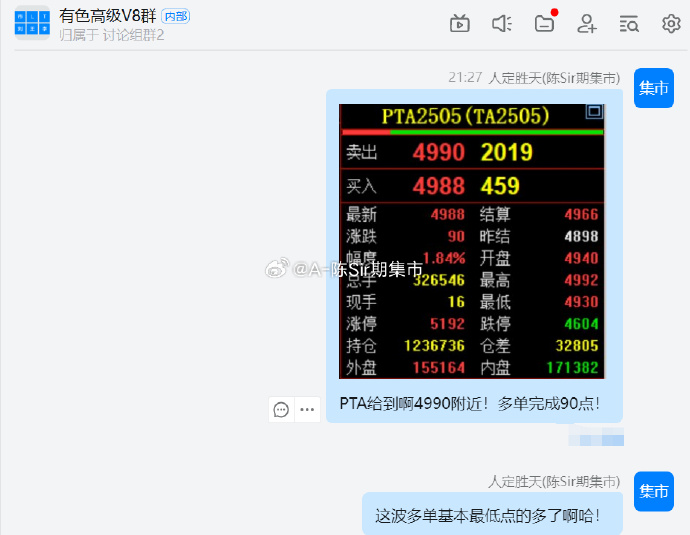
Task: Click the 集市 avatar beside 这波多单 message
Action: [653, 491]
